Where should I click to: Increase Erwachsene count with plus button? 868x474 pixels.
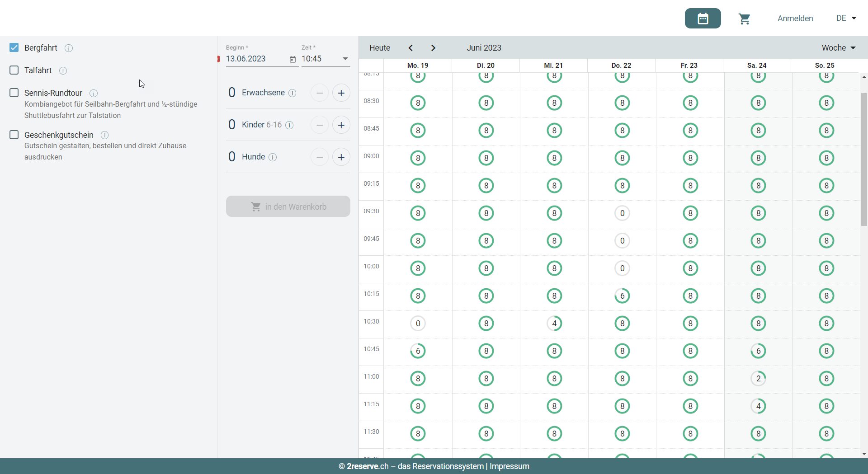341,93
